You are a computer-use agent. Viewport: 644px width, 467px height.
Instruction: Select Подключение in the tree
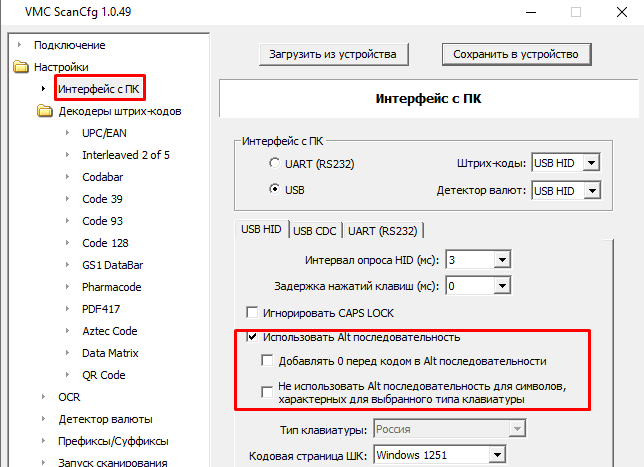[69, 45]
